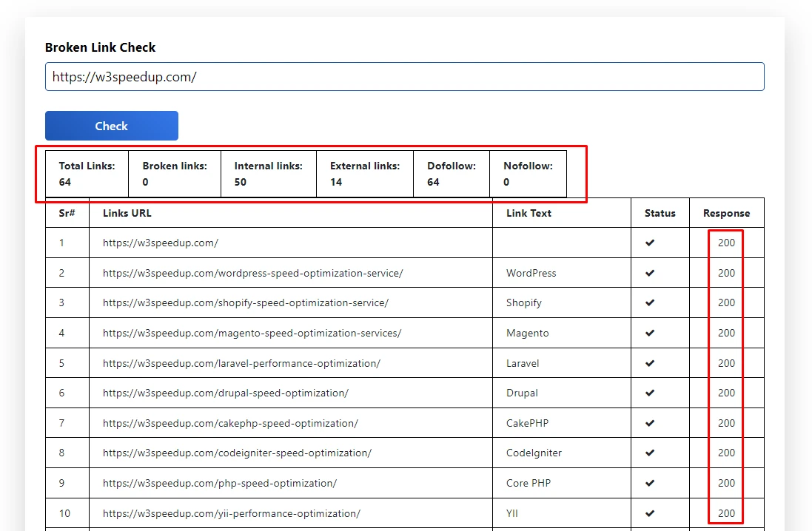
Task: Click the checkmark status for the Core PHP row
Action: tap(650, 483)
